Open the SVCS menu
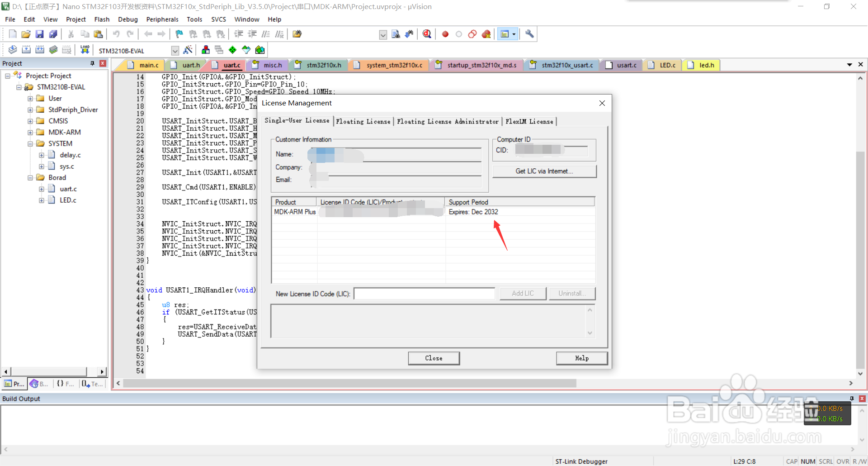868x466 pixels. coord(218,19)
